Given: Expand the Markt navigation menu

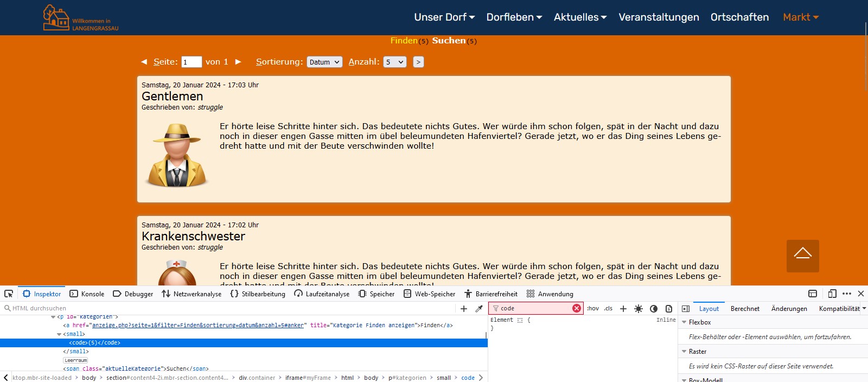Looking at the screenshot, I should pos(800,17).
